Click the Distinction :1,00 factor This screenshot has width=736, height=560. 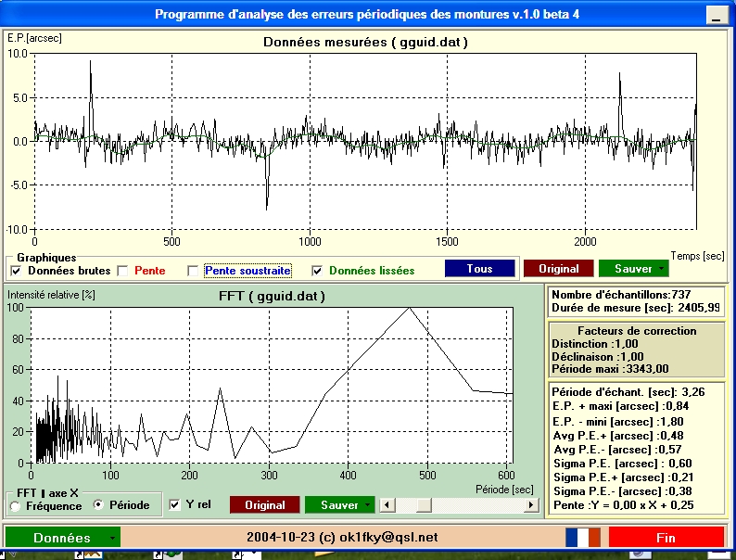(595, 344)
